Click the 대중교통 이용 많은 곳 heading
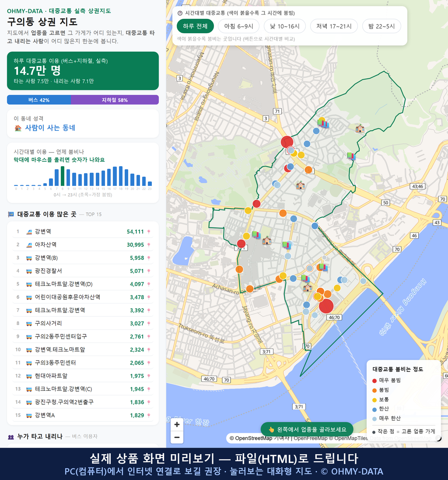 [46, 214]
